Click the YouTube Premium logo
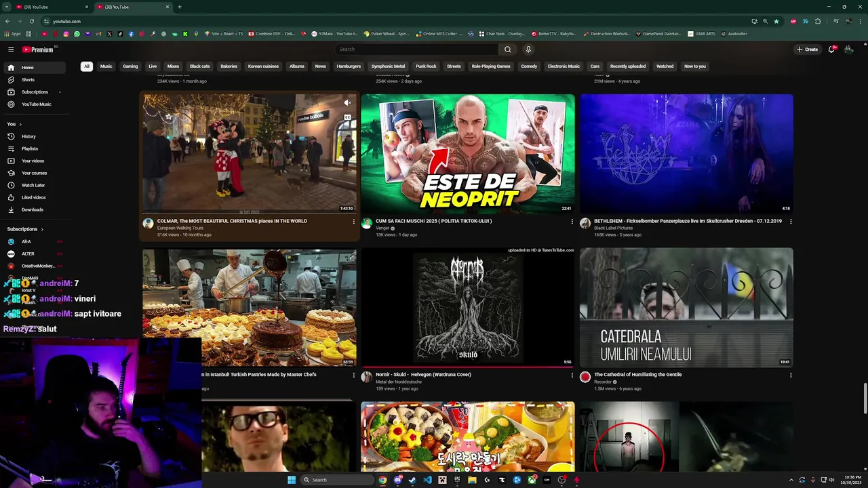 37,49
